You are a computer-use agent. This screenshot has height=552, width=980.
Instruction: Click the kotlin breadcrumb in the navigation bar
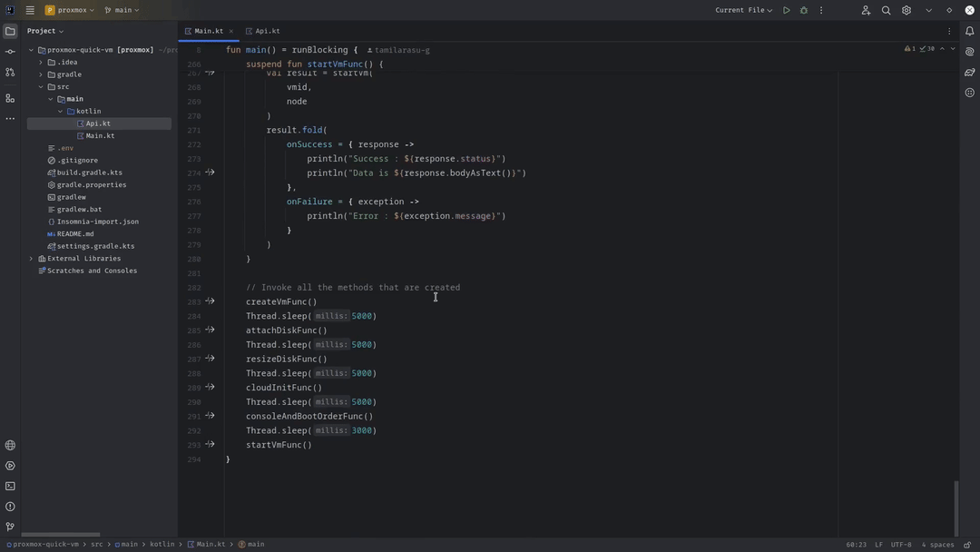pyautogui.click(x=162, y=545)
